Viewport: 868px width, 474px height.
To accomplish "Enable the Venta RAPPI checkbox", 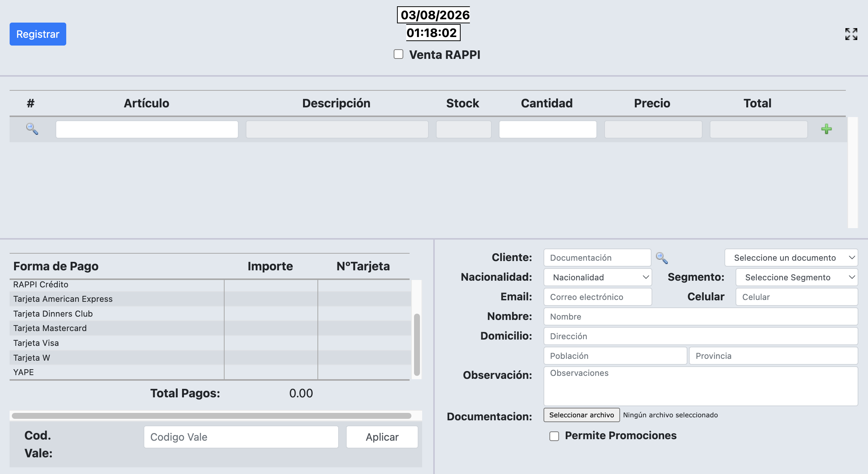I will tap(398, 54).
